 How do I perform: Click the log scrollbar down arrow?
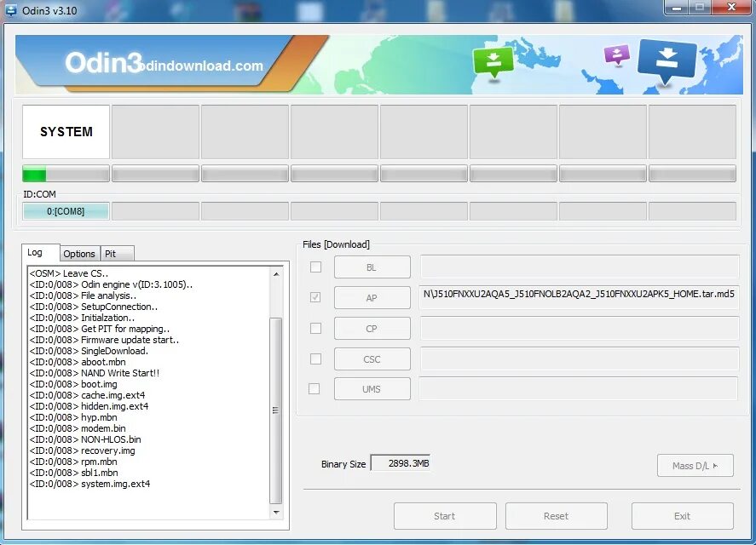tap(276, 513)
